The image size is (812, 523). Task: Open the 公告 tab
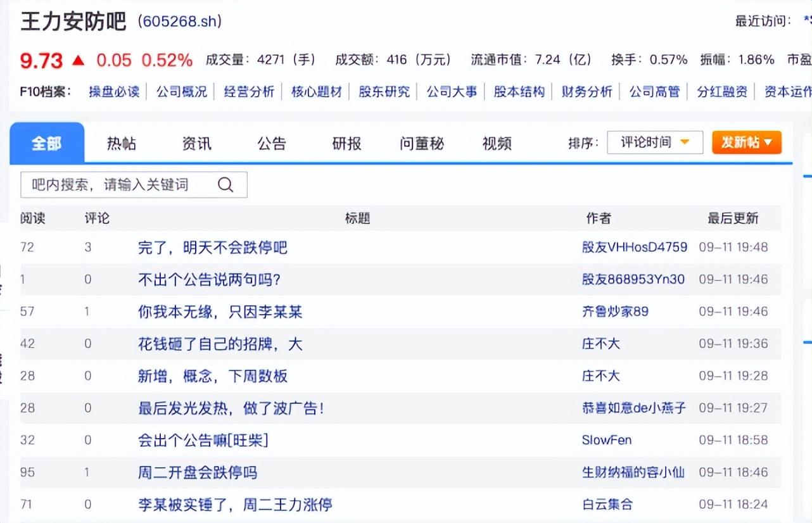tap(272, 144)
